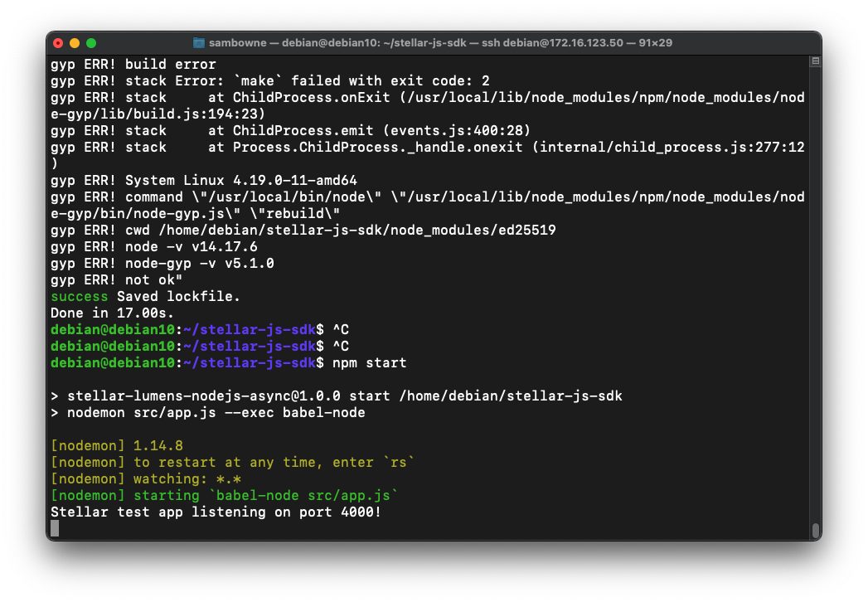868x602 pixels.
Task: Click the '[nodemon] 1.14.8' line
Action: coord(117,446)
